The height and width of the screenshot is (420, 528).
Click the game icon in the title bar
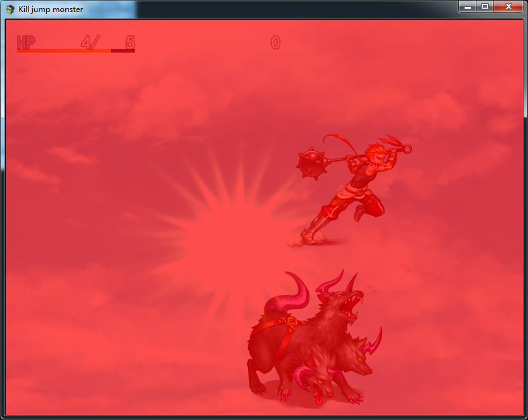click(x=10, y=9)
